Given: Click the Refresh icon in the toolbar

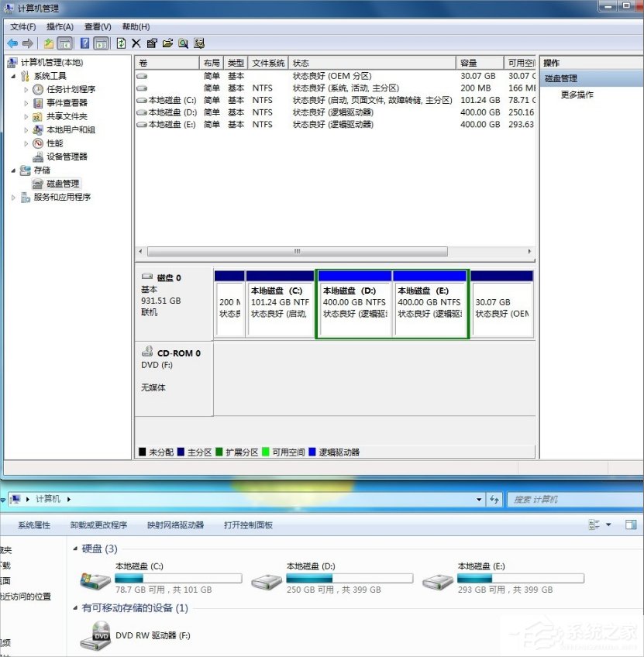Looking at the screenshot, I should click(120, 43).
